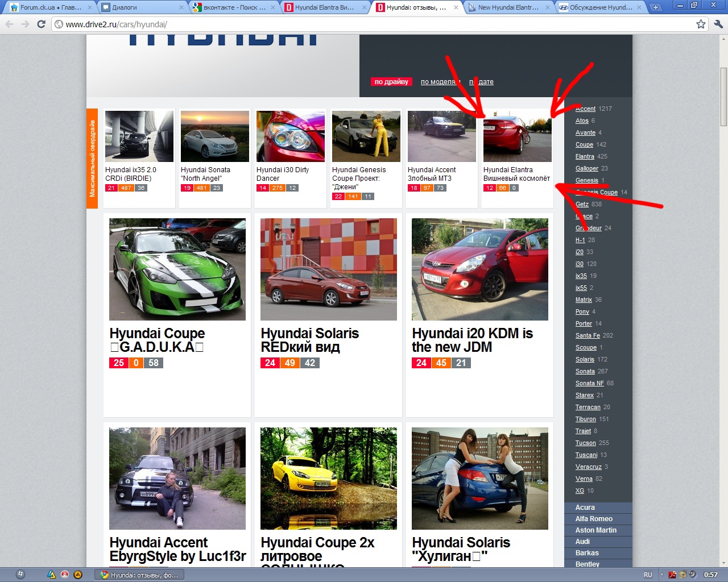Open the Hyundai Sonata "North Angel" thumbnail
728x582 pixels.
point(215,136)
